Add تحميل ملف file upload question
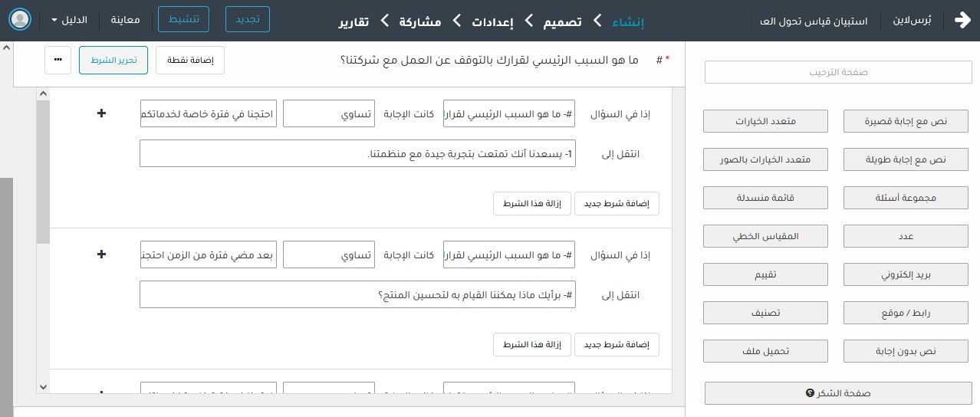 click(765, 351)
